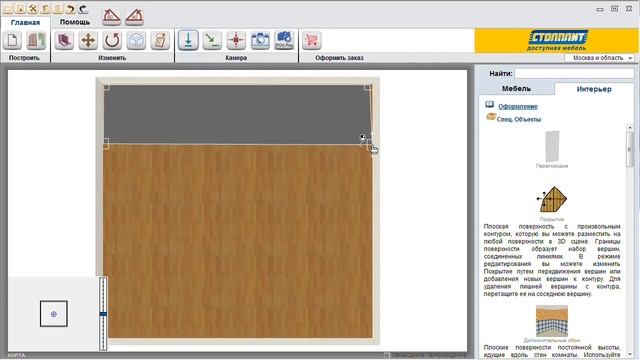Viewport: 640px width, 360px height.
Task: Click the open file quick-access icon
Action: [7, 8]
